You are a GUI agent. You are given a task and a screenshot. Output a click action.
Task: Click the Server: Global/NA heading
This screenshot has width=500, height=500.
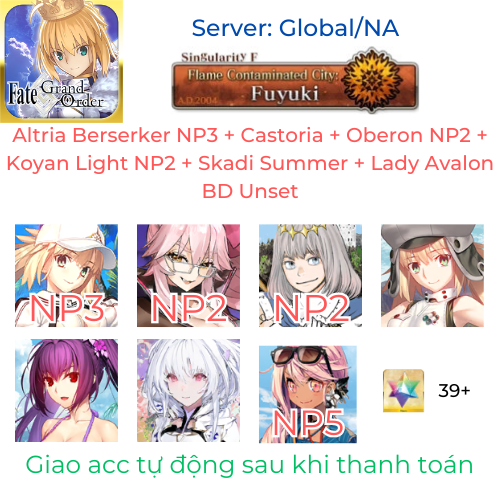295,28
